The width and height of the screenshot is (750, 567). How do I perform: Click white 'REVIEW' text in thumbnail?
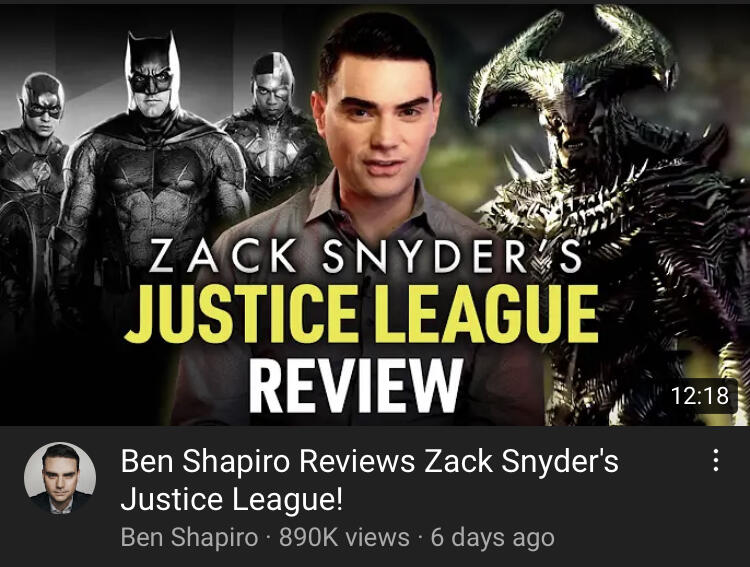(356, 386)
